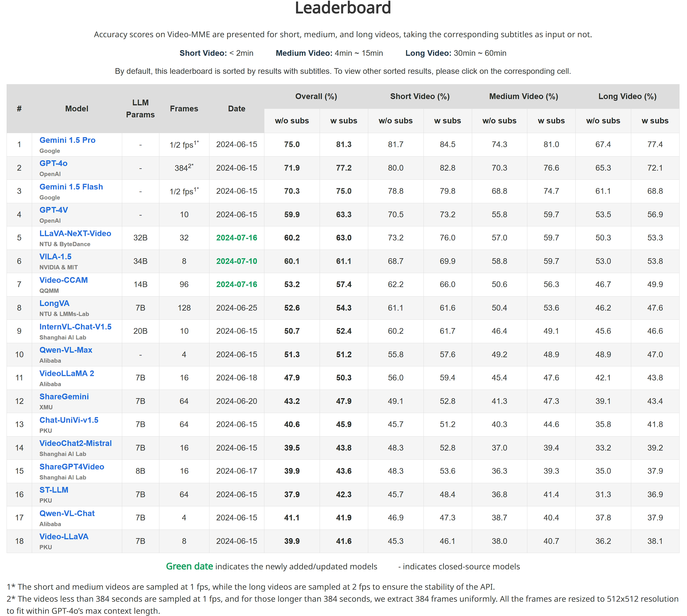Sort by Long Video w/o subs
The height and width of the screenshot is (616, 687).
603,121
